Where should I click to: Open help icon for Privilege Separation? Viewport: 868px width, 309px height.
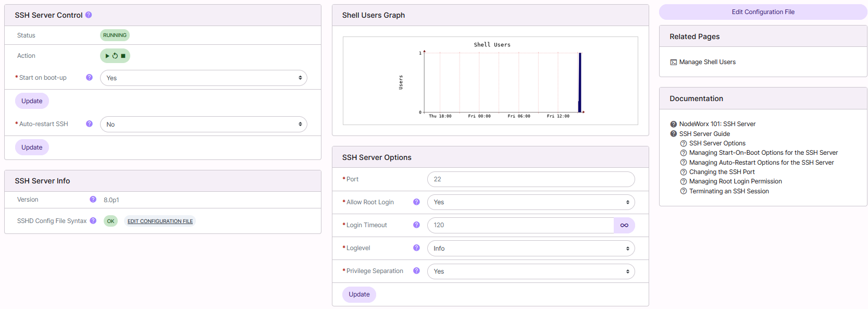[416, 270]
